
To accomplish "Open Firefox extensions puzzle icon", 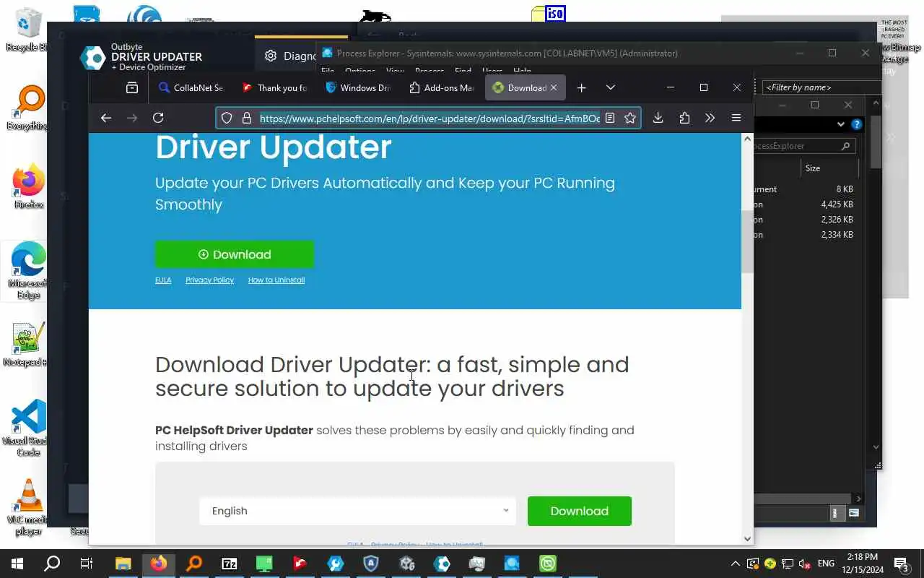I will click(x=684, y=118).
